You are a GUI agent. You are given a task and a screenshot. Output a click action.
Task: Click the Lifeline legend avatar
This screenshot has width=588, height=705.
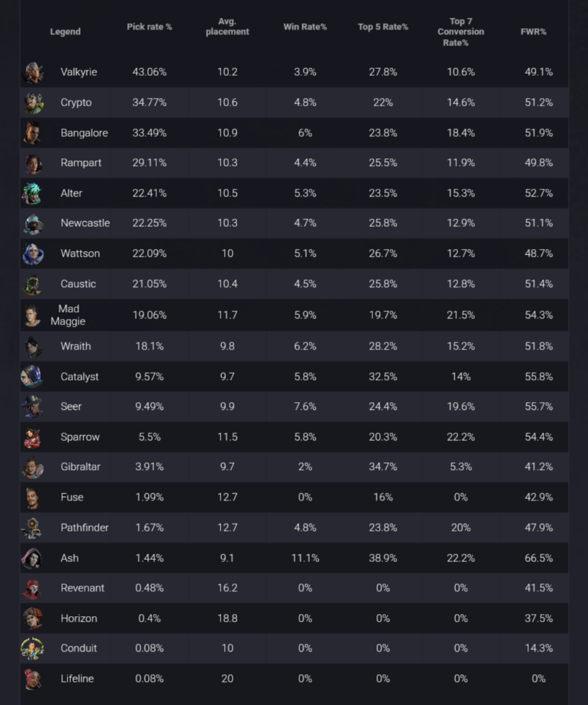tap(32, 678)
